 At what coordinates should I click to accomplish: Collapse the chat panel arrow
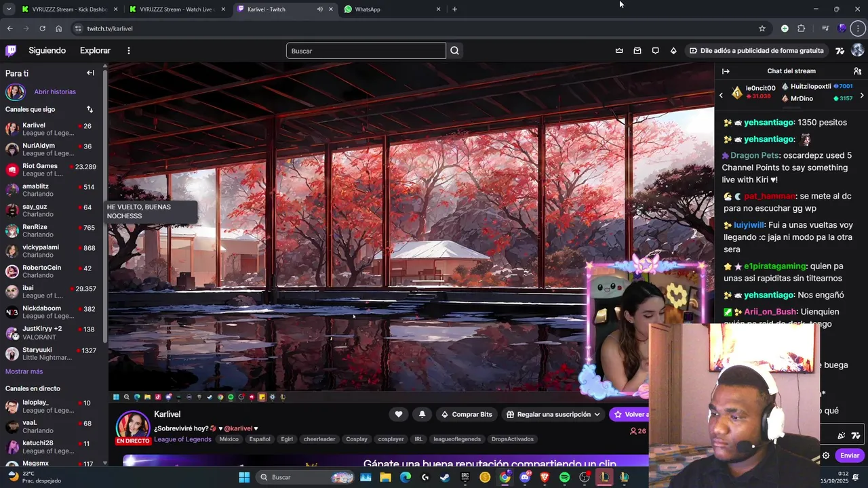726,71
